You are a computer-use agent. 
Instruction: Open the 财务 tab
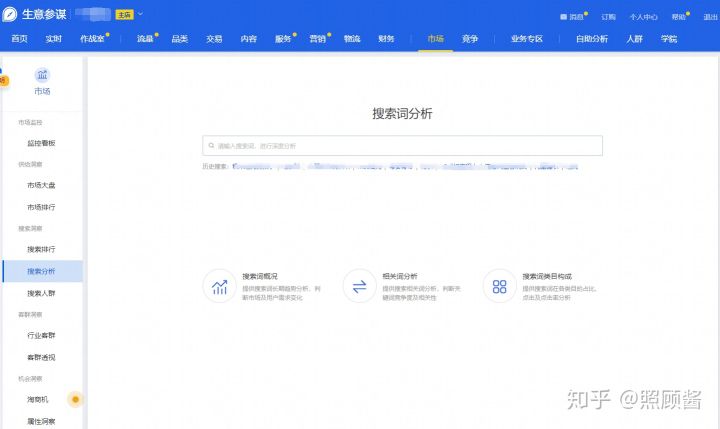(386, 39)
